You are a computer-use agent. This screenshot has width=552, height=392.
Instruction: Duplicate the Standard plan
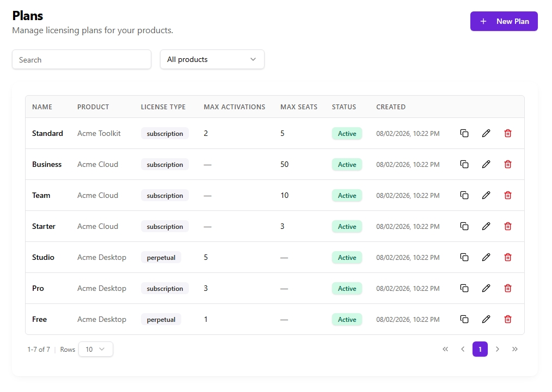pyautogui.click(x=464, y=133)
